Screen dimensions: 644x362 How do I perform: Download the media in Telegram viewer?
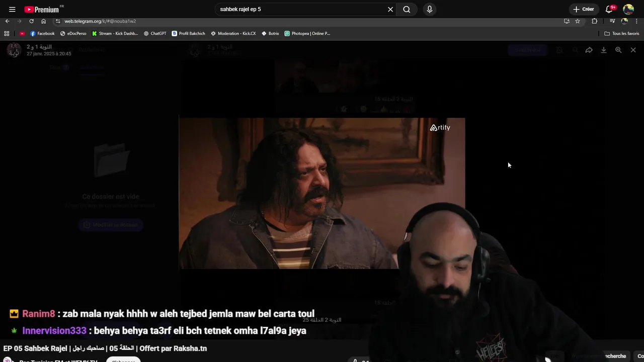click(x=604, y=50)
